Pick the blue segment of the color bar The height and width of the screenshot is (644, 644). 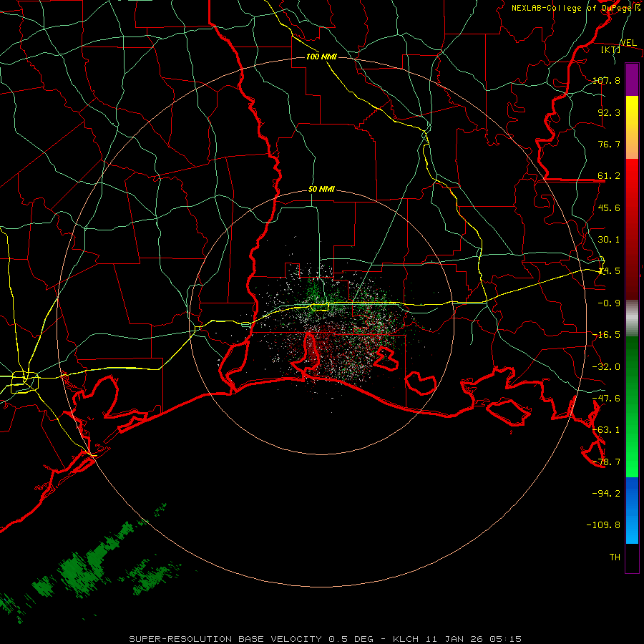[632, 510]
